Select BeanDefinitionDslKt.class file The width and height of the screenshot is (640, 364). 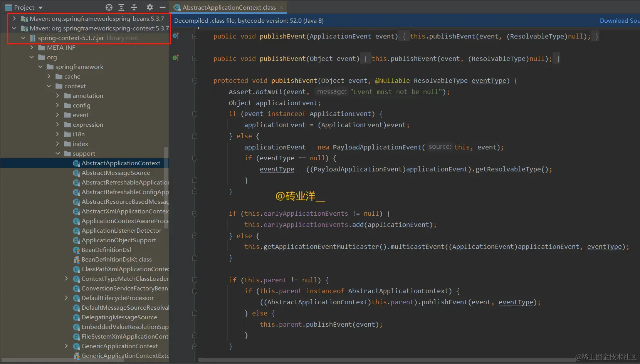(x=116, y=259)
